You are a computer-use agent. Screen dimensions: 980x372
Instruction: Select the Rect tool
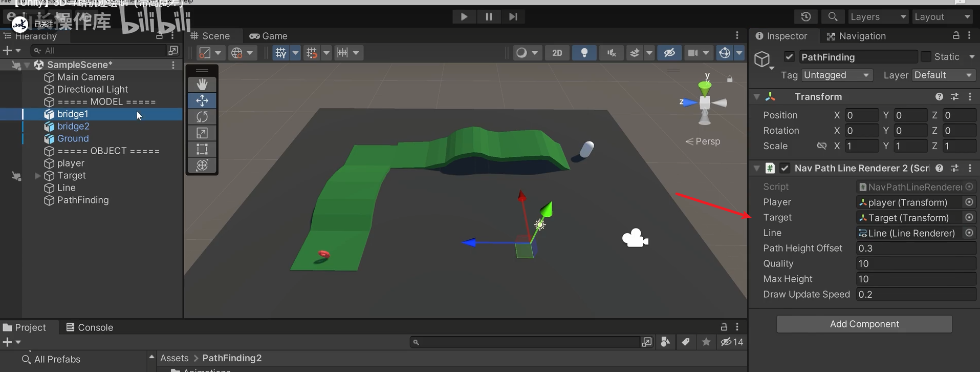point(202,149)
